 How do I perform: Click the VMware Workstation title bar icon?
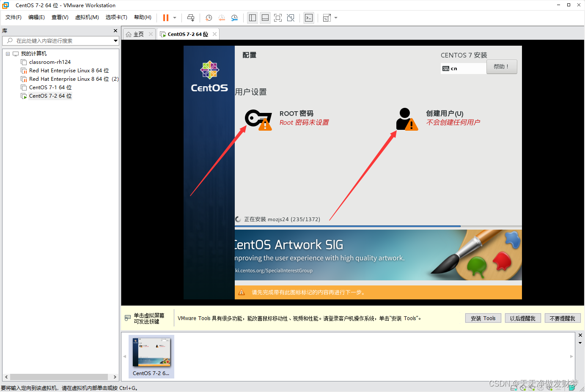[5, 5]
